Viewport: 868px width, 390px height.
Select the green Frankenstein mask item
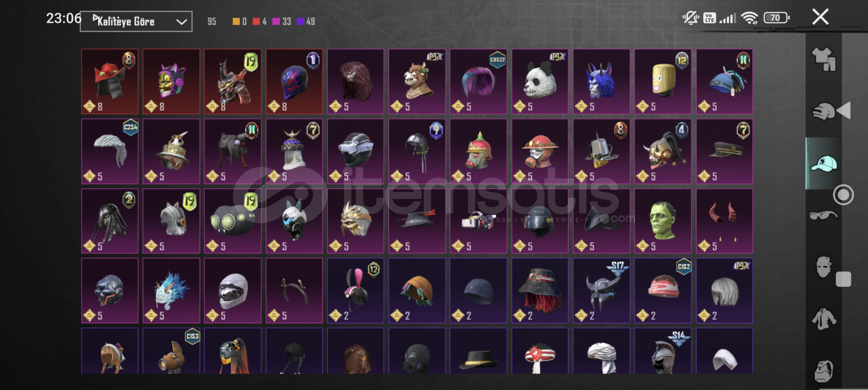click(663, 221)
